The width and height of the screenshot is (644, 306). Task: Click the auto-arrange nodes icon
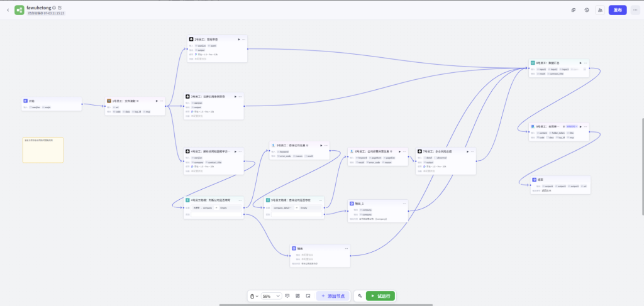tap(297, 295)
